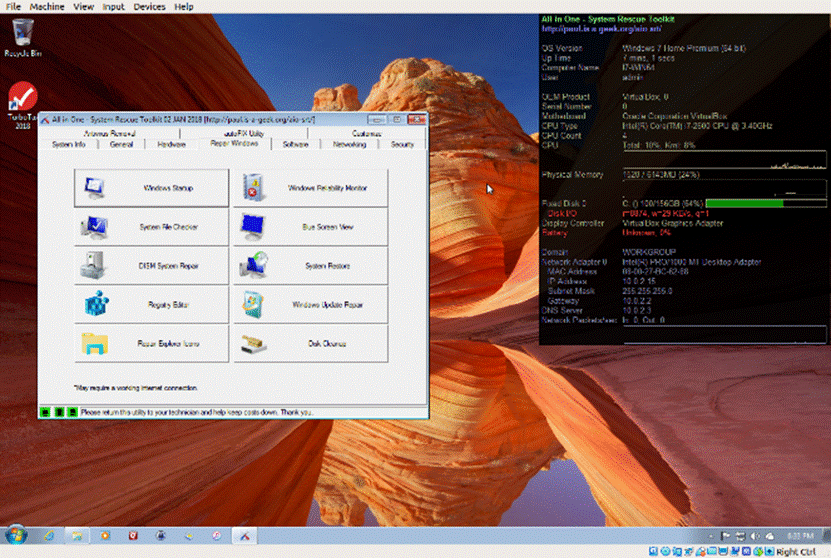This screenshot has width=831, height=558.
Task: Open VirtualBox Input menu
Action: click(x=113, y=6)
